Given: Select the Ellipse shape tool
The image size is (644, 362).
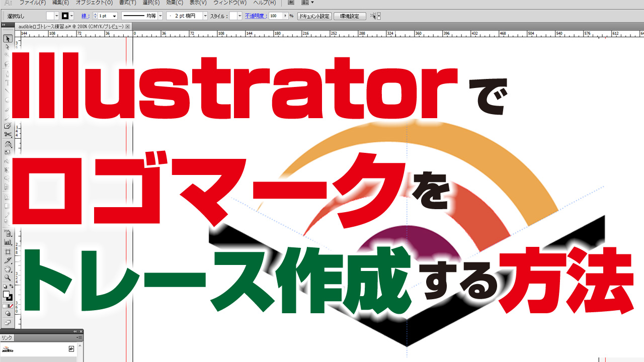Looking at the screenshot, I should point(8,100).
